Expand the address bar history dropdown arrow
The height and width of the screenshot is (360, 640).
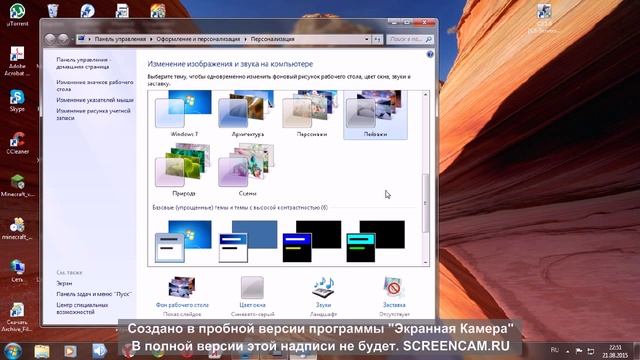[367, 39]
